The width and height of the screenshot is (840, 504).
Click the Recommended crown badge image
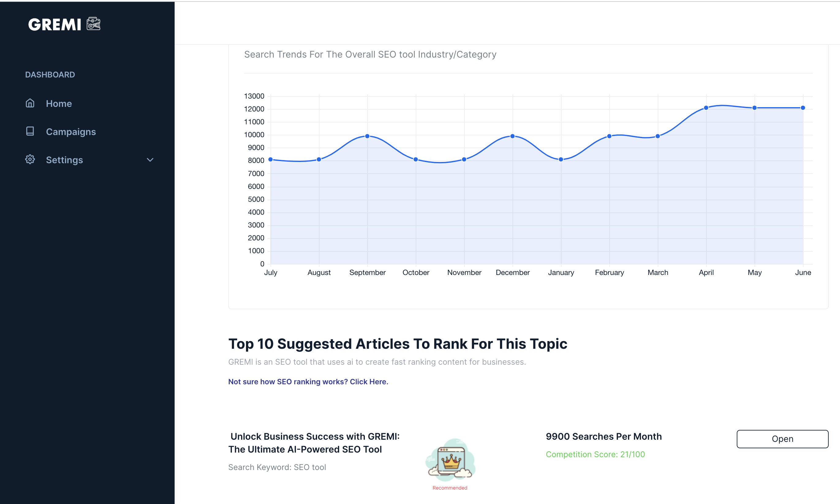[x=450, y=460]
